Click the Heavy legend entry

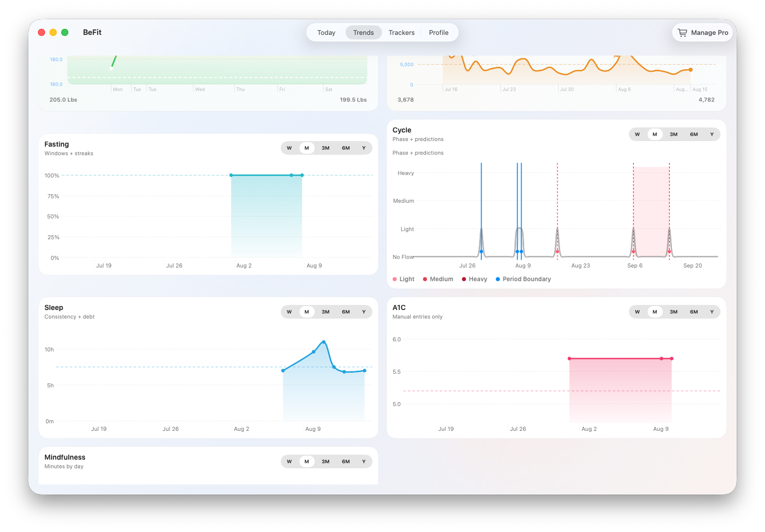point(475,279)
